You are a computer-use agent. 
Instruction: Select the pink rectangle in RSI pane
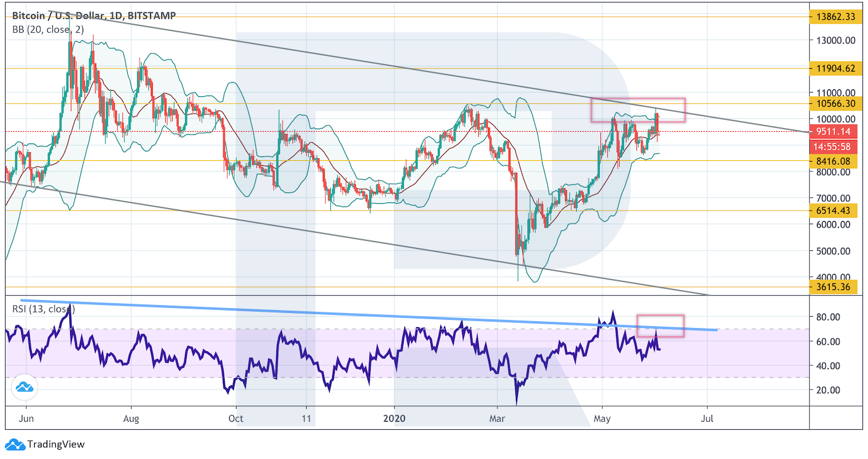[x=660, y=325]
